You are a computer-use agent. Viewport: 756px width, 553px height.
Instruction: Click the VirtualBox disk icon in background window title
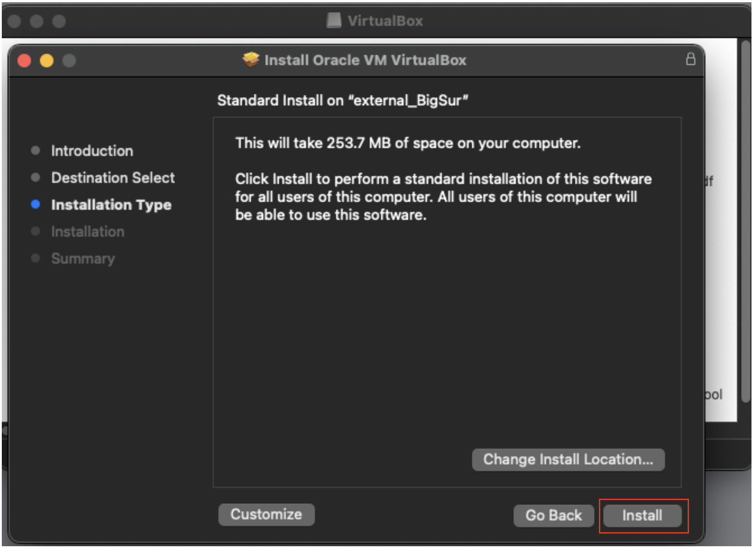[x=334, y=20]
